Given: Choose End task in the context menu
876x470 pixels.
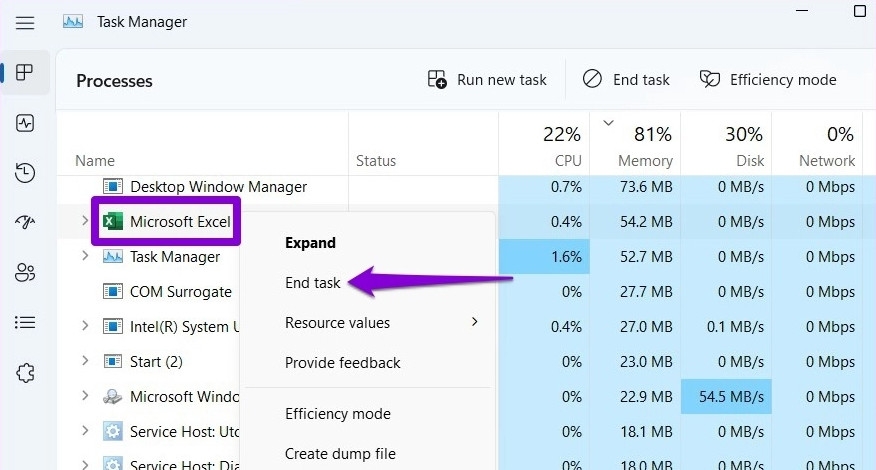Looking at the screenshot, I should [x=312, y=283].
